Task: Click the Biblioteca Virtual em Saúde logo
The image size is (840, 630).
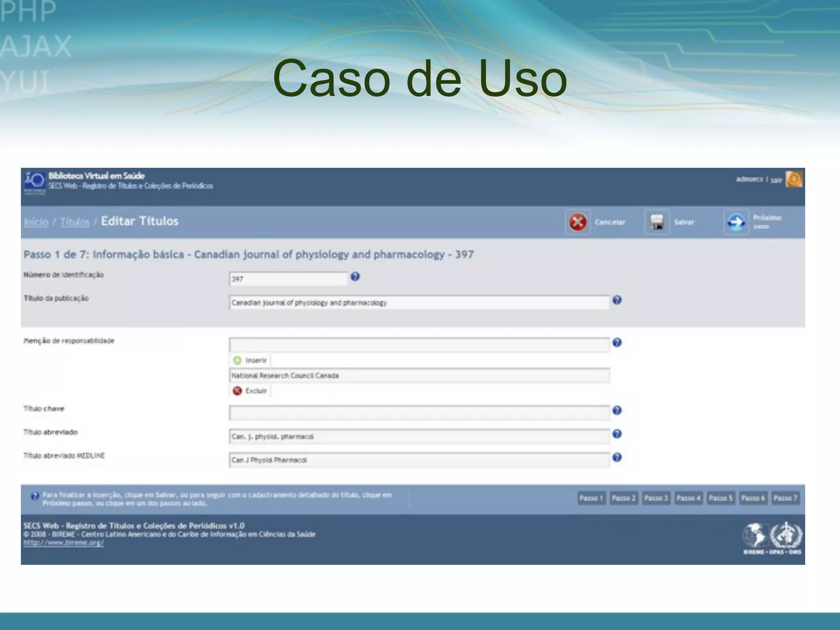Action: pyautogui.click(x=35, y=183)
